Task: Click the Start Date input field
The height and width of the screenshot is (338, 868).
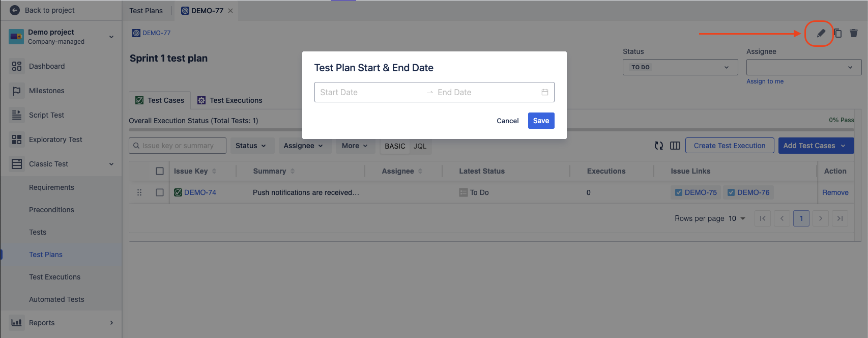Action: (369, 92)
